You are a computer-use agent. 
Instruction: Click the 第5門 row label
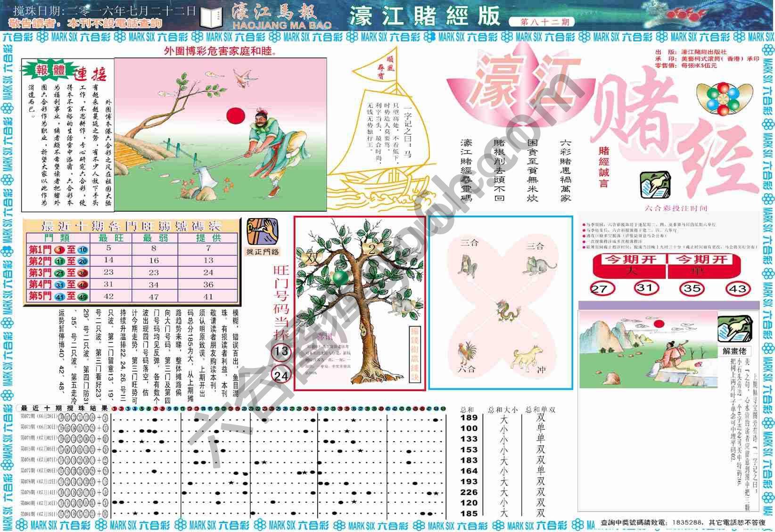[58, 296]
